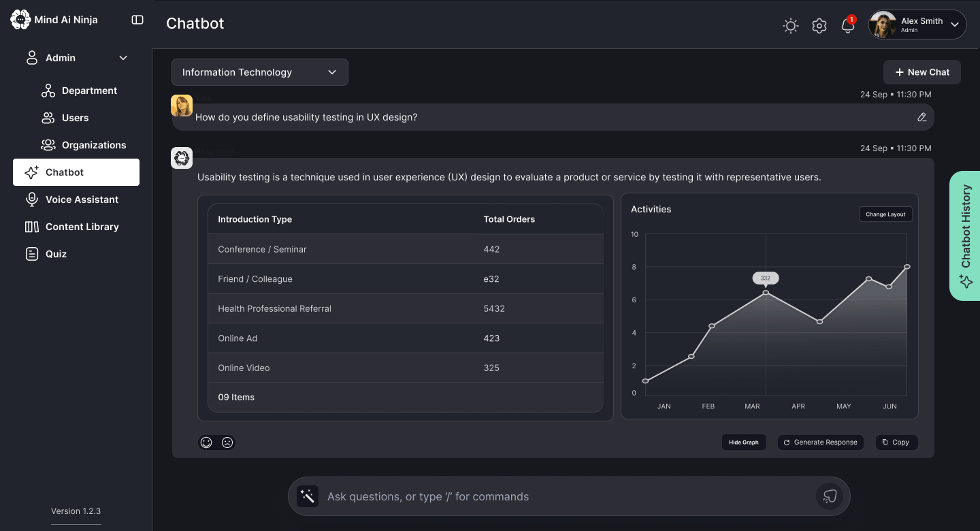Click the Mind Ai Ninja brain logo
This screenshot has width=980, height=531.
click(21, 20)
